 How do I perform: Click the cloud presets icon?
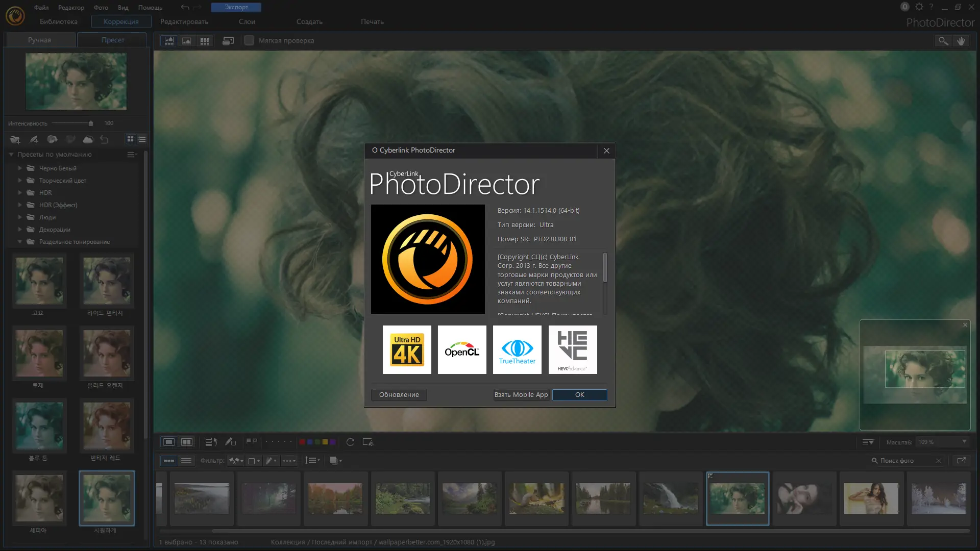pos(88,139)
